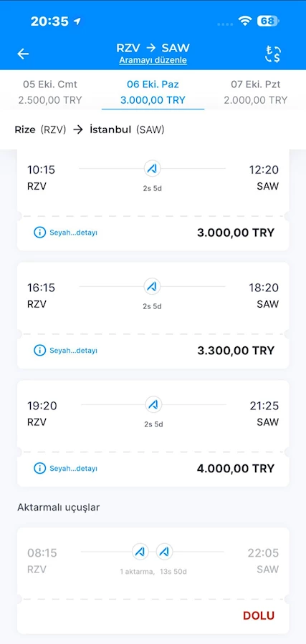Screen dimensions: 306x644
Task: Click the DOLU label on the connecting flight
Action: click(x=259, y=615)
